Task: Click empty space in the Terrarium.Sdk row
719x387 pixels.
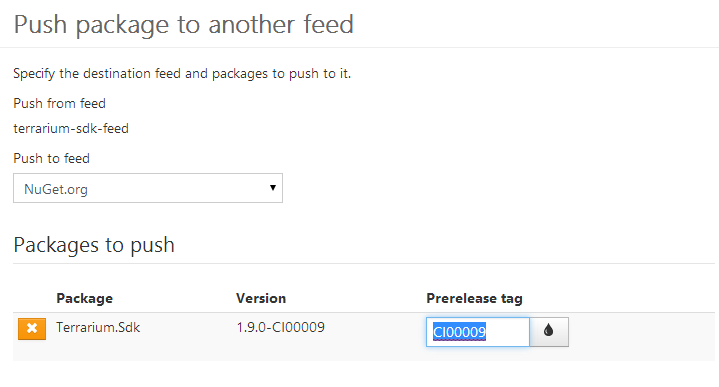Action: tap(642, 337)
